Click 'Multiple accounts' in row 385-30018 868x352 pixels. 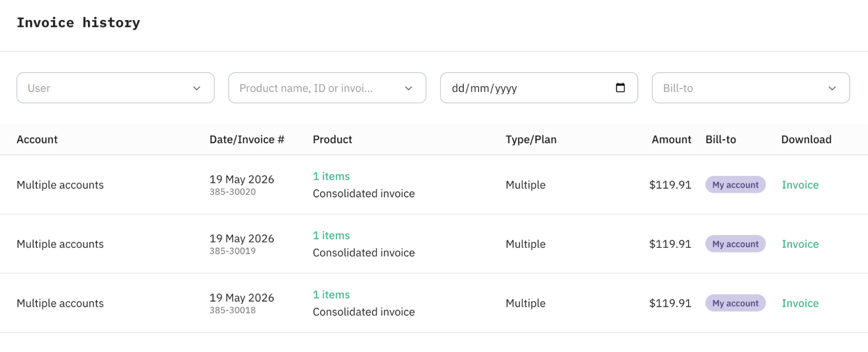coord(60,303)
